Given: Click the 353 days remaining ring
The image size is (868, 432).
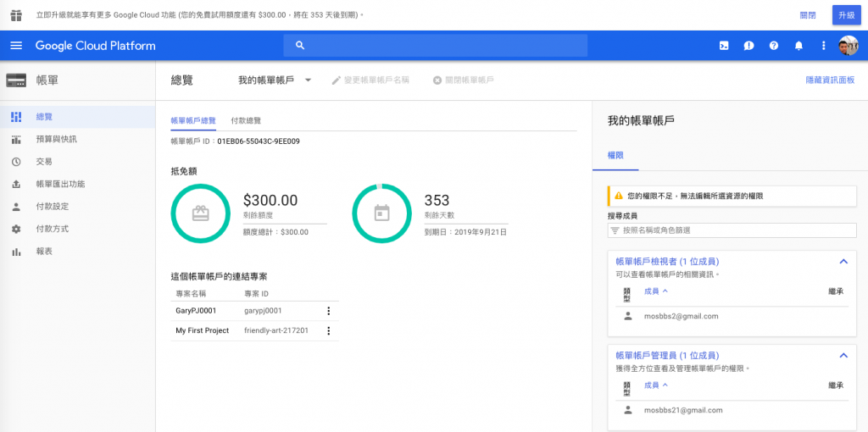Looking at the screenshot, I should (x=381, y=213).
